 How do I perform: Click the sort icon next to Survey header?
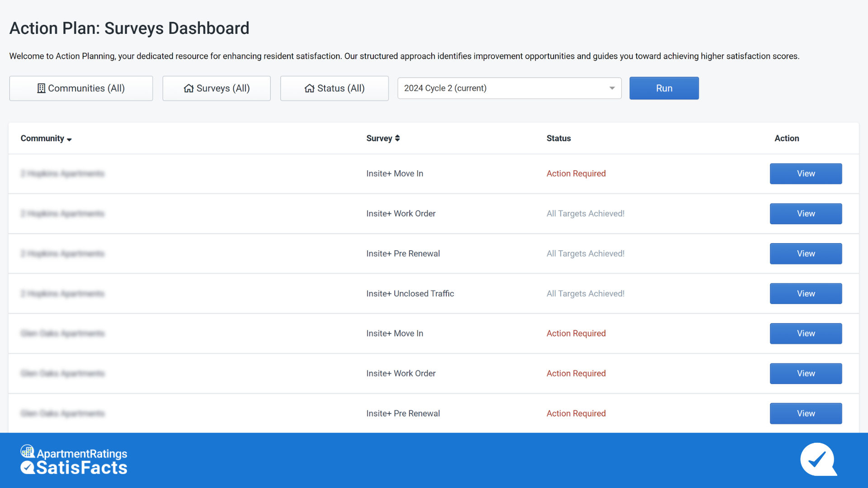point(397,138)
